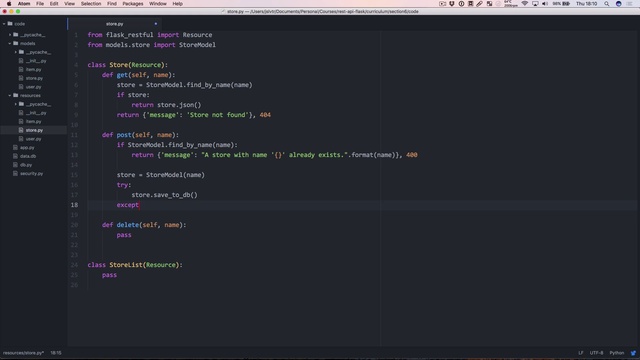Click the circled info icon in menu bar
This screenshot has width=640, height=360.
pos(461,4)
